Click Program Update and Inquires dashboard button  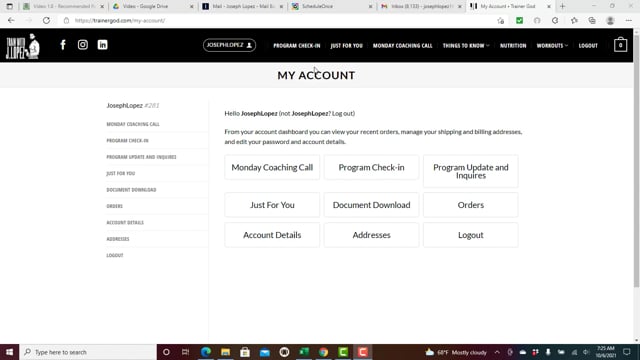pos(471,171)
